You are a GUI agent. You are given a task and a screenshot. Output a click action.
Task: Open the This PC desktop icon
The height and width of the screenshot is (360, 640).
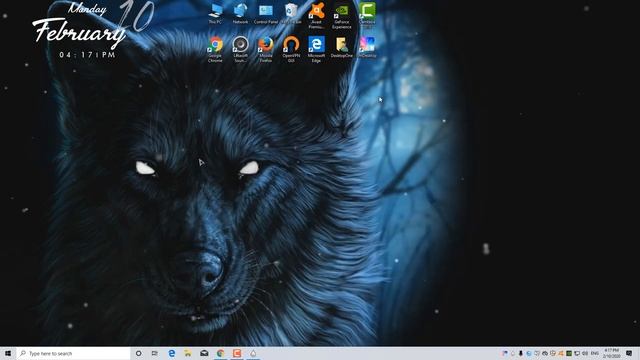[215, 13]
